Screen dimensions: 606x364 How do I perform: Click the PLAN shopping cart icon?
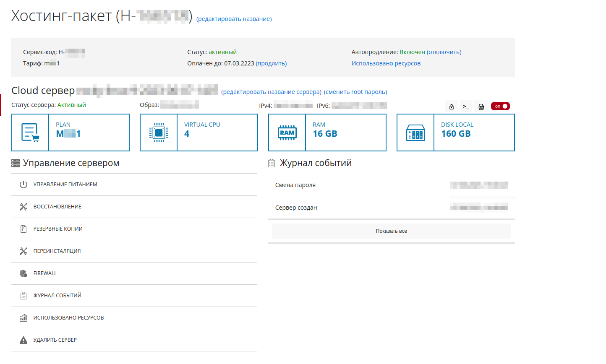30,133
